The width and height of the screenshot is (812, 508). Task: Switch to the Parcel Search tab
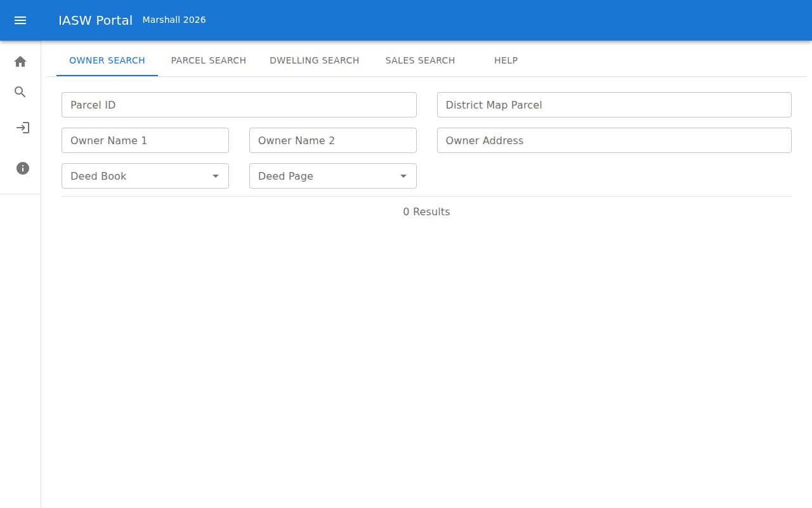point(209,60)
